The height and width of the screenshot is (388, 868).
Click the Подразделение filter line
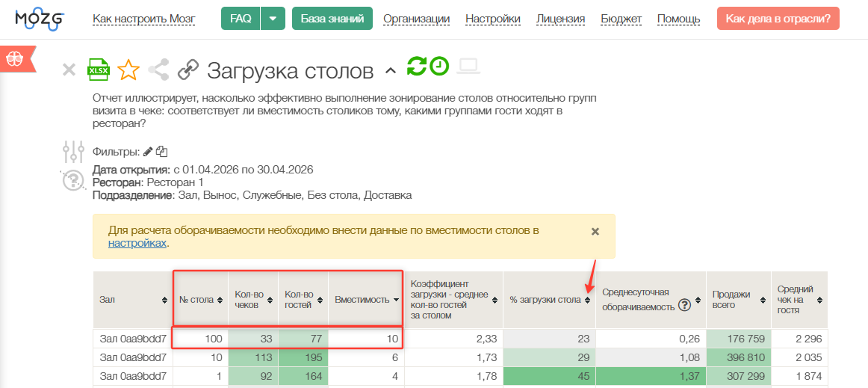[x=252, y=195]
